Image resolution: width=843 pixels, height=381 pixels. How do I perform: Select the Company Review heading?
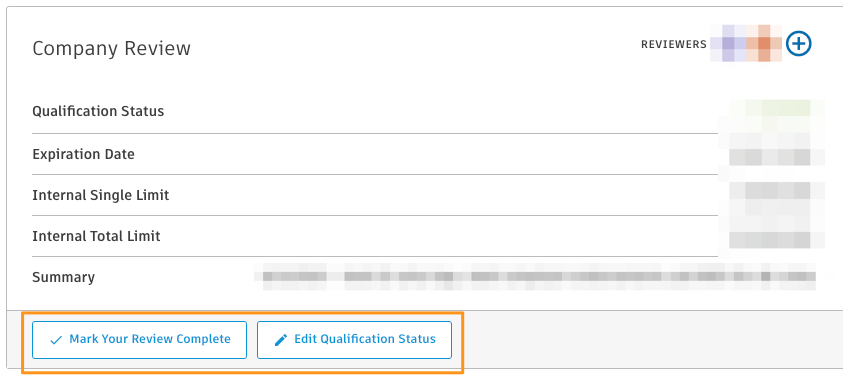click(x=111, y=48)
